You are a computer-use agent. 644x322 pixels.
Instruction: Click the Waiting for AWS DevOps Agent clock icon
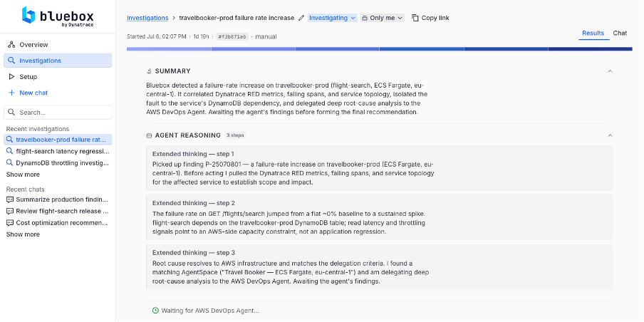(x=155, y=311)
